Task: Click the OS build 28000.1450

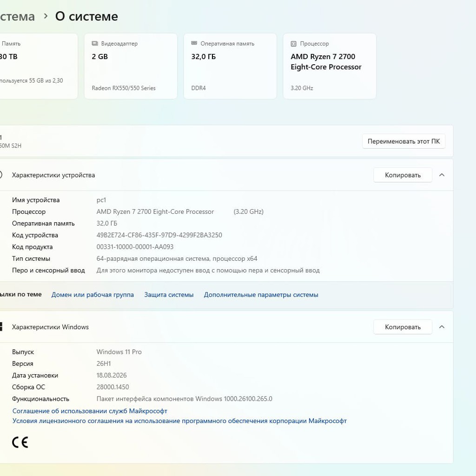Action: coord(112,387)
